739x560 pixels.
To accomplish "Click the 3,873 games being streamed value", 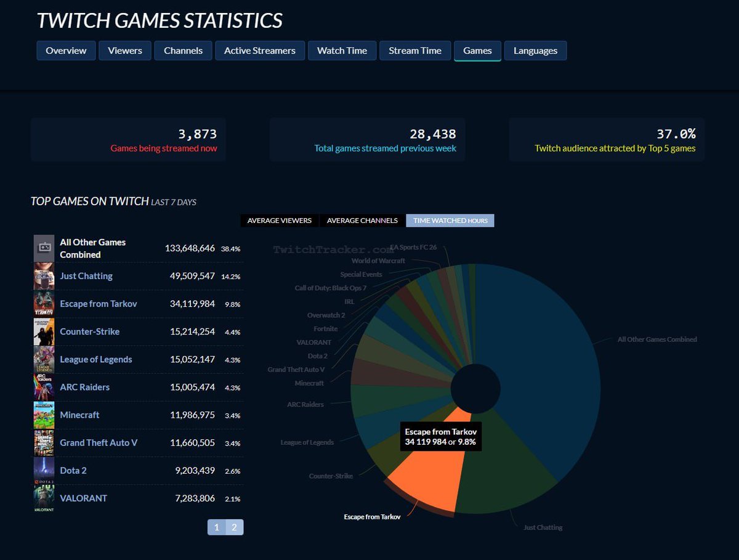I will [x=197, y=134].
